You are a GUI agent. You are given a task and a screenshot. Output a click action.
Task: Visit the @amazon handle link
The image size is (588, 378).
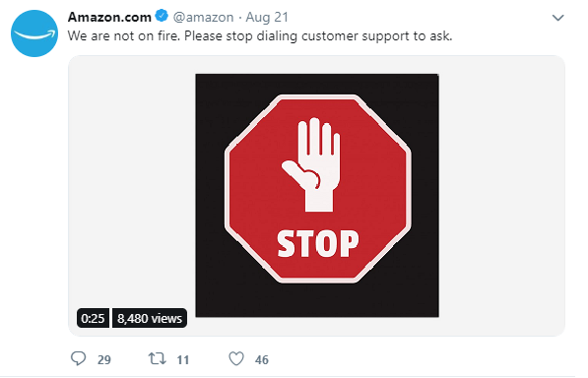click(203, 18)
